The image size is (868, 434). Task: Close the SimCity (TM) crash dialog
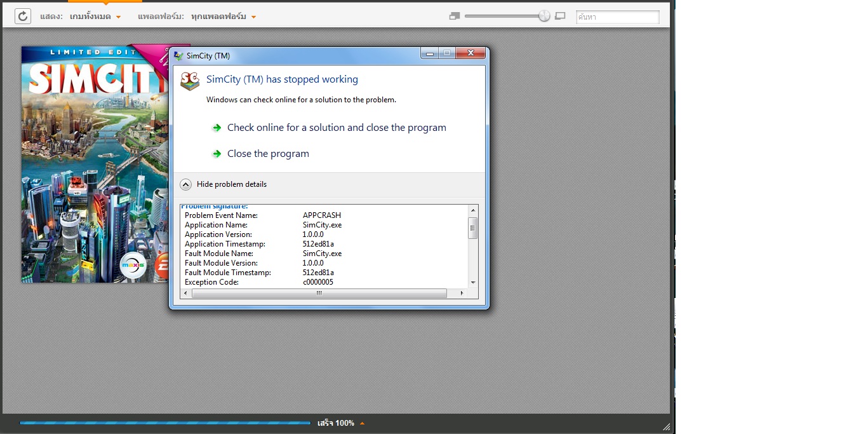pyautogui.click(x=471, y=53)
